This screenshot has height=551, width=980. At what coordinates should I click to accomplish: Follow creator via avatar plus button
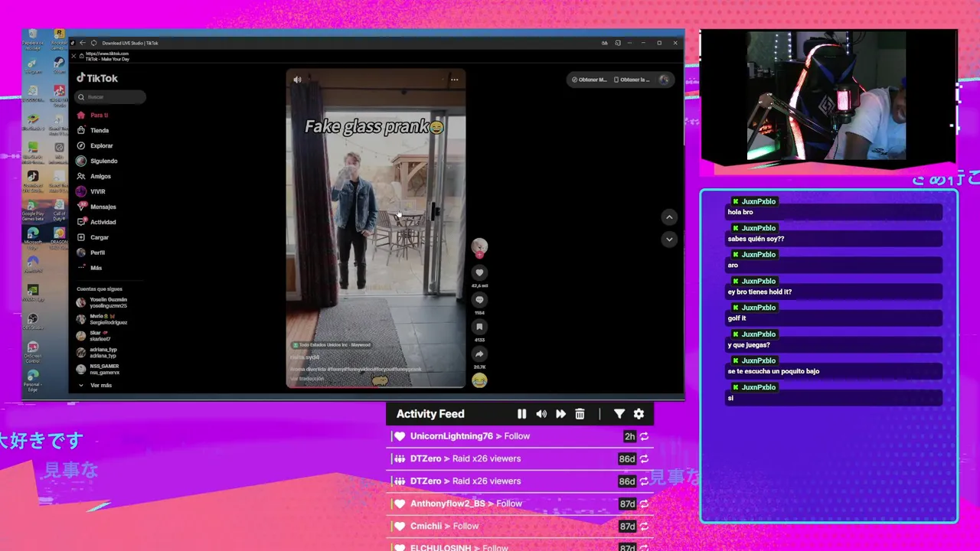(x=479, y=256)
